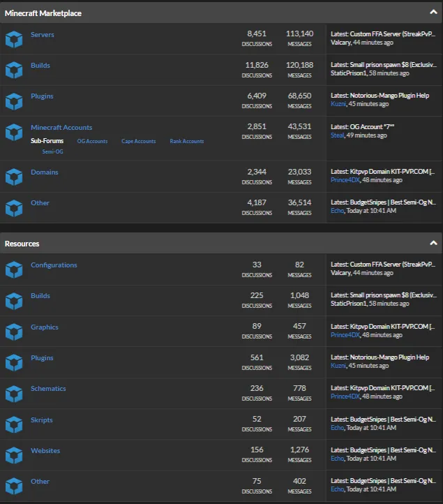Open latest Kitpvp Domain thread in Schematics row
The width and height of the screenshot is (443, 504).
[392, 388]
